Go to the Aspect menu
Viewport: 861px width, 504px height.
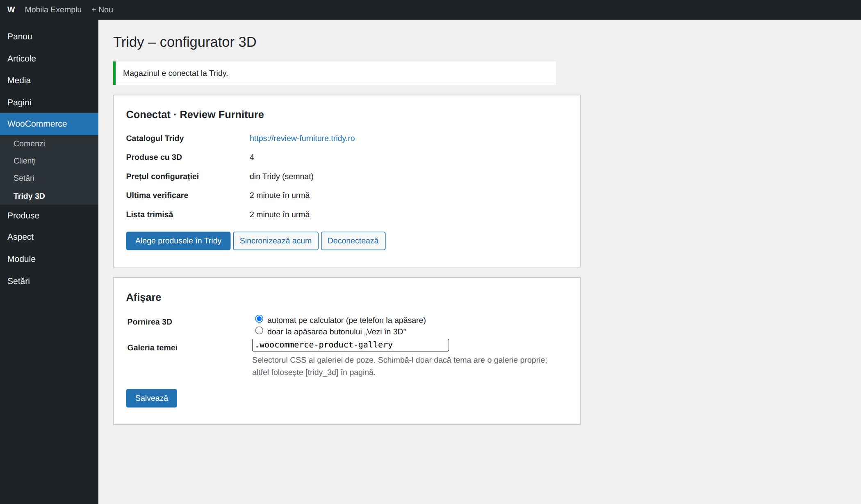click(49, 237)
